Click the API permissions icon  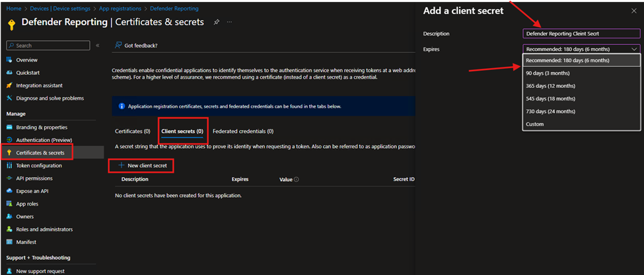click(x=9, y=178)
